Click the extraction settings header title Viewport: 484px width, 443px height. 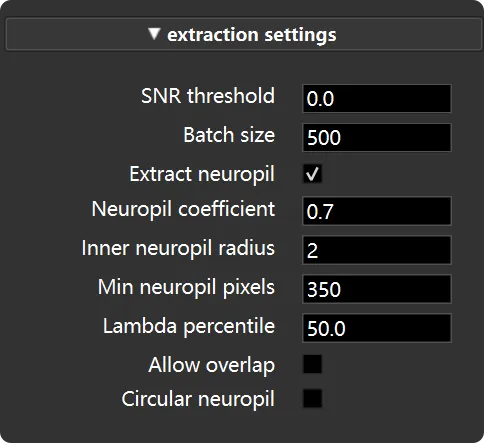point(252,35)
